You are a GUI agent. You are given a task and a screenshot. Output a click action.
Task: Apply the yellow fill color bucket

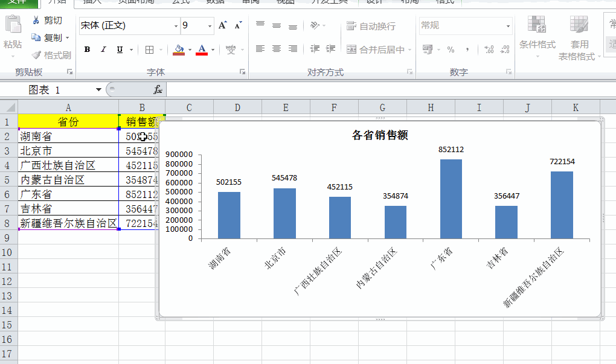point(179,50)
